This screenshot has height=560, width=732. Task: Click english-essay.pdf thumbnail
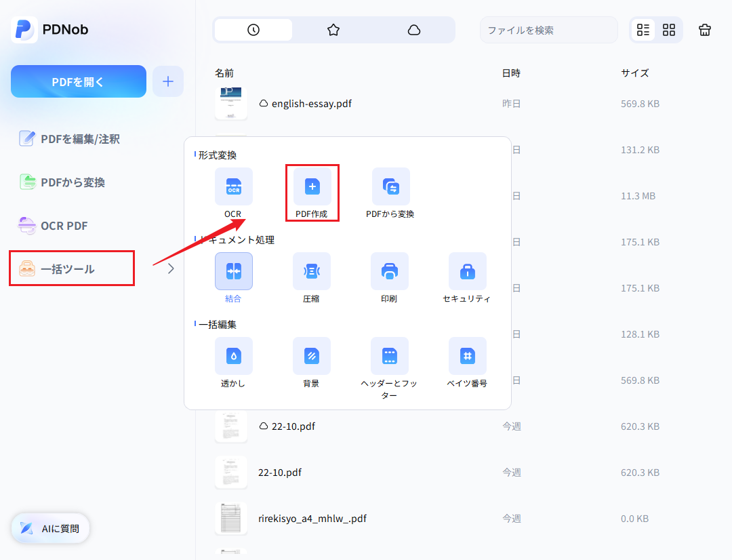[231, 103]
